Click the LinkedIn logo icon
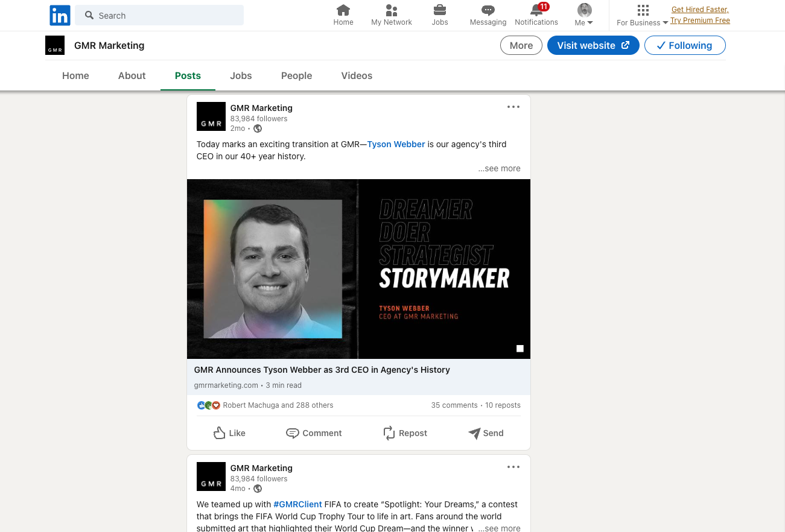785x532 pixels. pyautogui.click(x=60, y=15)
